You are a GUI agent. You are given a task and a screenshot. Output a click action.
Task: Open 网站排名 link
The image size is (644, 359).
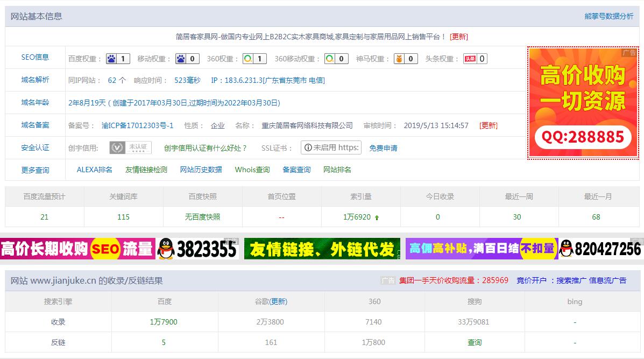[337, 170]
